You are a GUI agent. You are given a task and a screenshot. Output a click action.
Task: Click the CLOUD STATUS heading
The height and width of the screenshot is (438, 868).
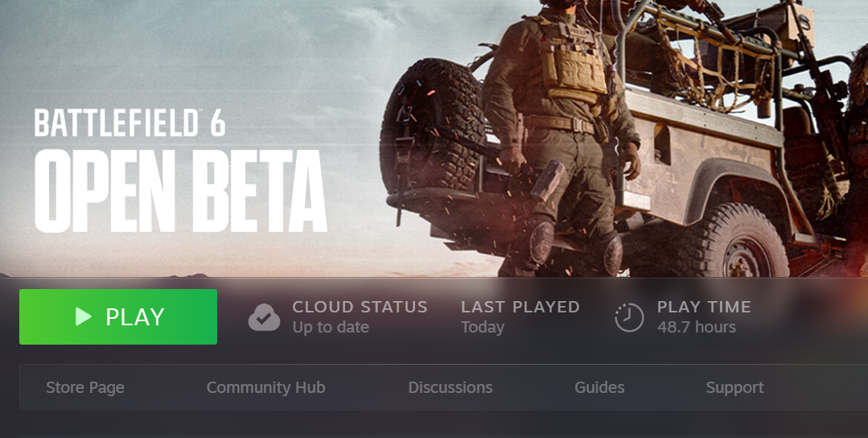(360, 307)
